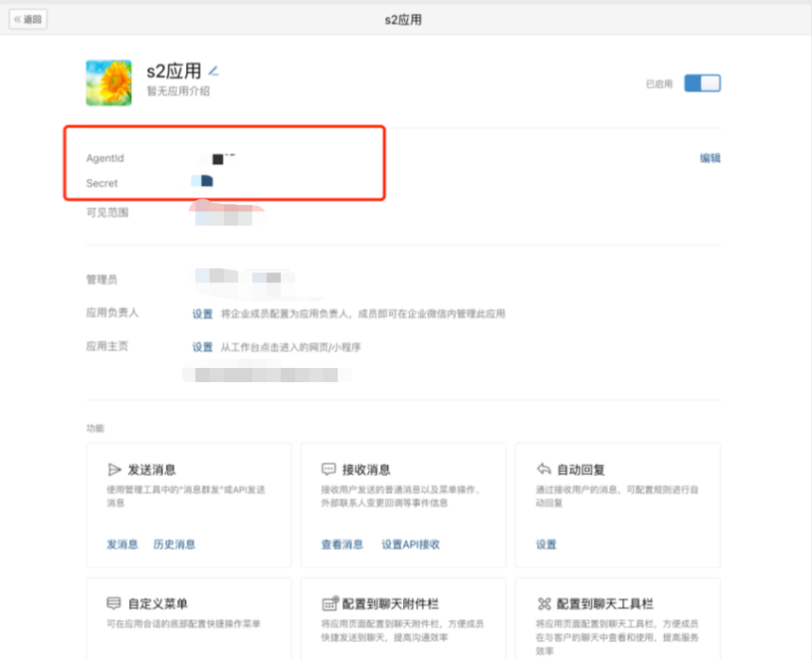The width and height of the screenshot is (812, 660).
Task: Click the 接收消息 chat bubble icon
Action: point(329,469)
